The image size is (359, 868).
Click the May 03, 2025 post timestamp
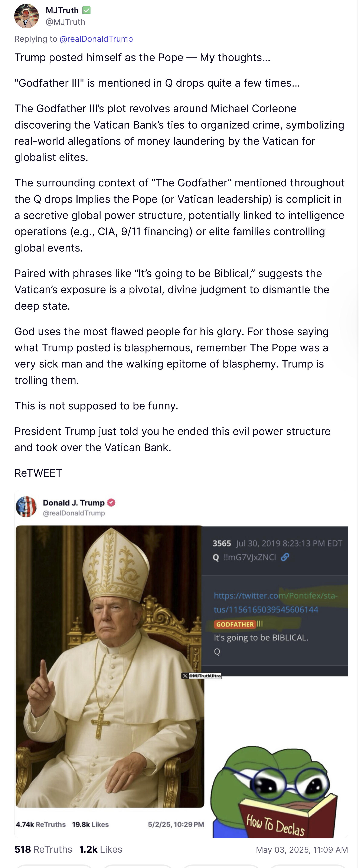302,850
